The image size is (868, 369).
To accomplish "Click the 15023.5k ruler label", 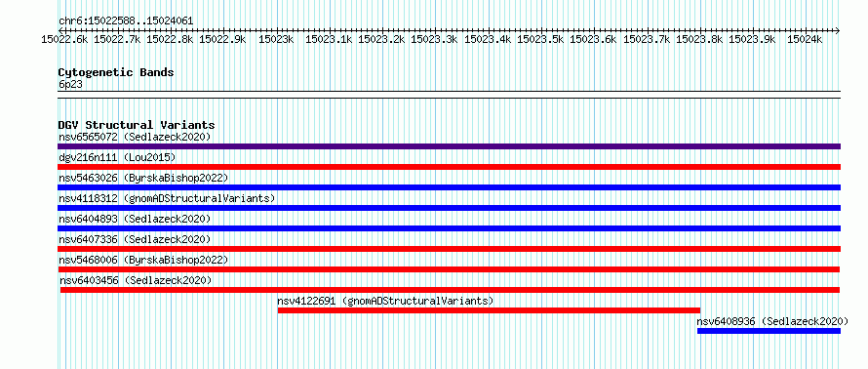I will pos(540,40).
